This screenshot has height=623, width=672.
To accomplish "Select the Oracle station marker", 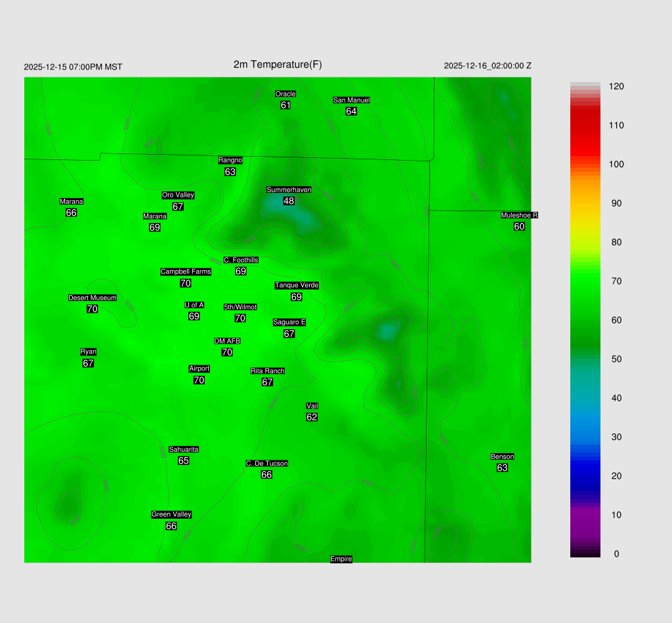I will tap(285, 94).
